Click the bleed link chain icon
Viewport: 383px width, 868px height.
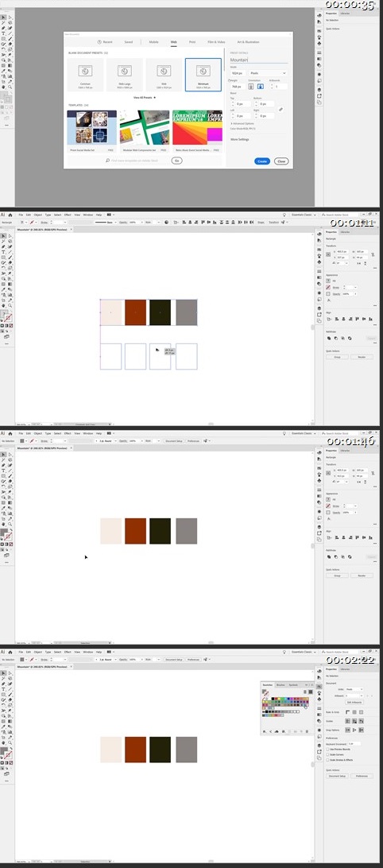point(280,110)
